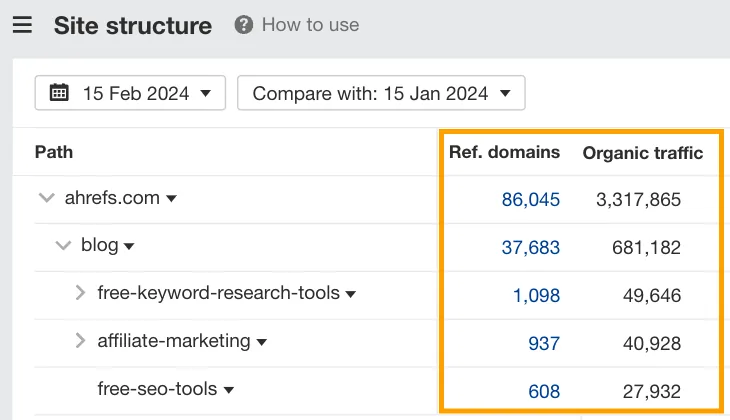Open the 15 Feb 2024 date dropdown
Screen dimensions: 730x420
(130, 93)
